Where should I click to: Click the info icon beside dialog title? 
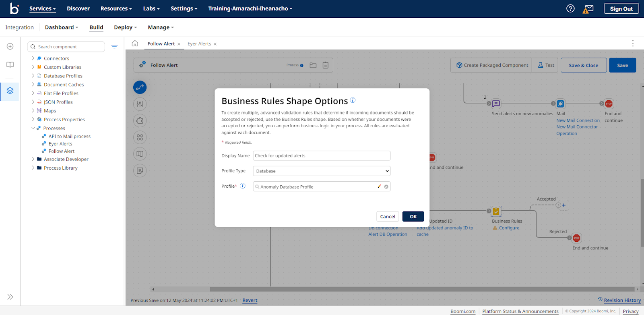[353, 100]
